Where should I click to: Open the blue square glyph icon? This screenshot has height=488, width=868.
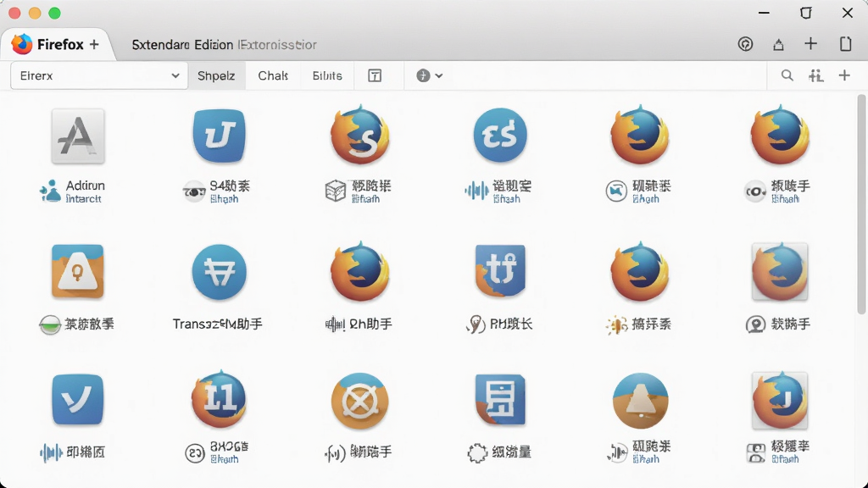[500, 400]
